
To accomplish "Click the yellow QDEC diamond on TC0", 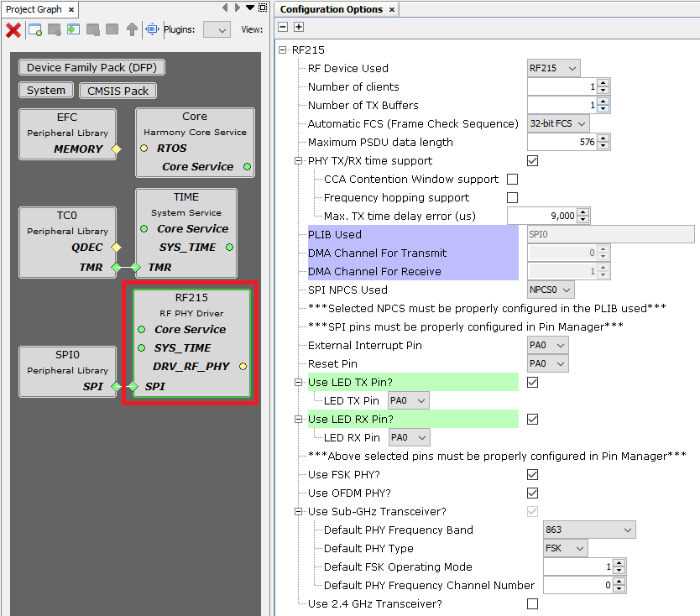I will pyautogui.click(x=116, y=248).
